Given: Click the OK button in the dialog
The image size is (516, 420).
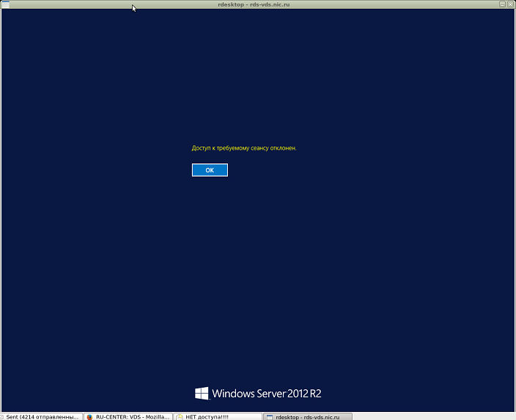Looking at the screenshot, I should click(210, 170).
